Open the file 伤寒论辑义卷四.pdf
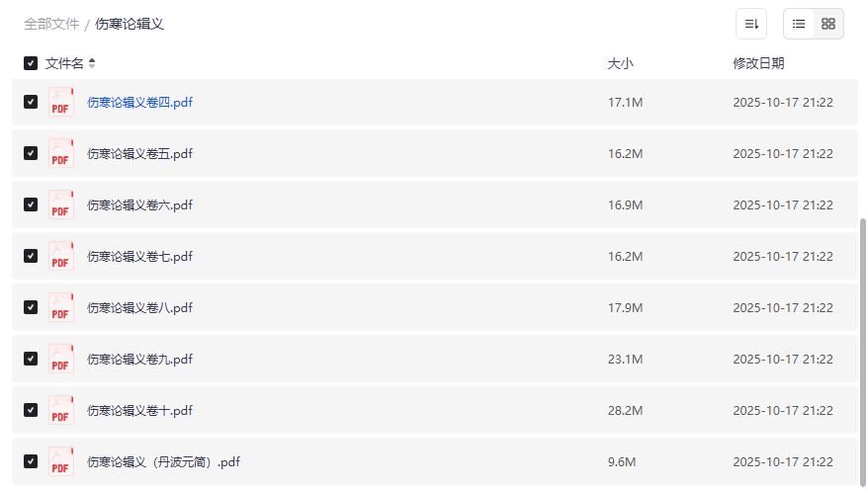The width and height of the screenshot is (868, 489). click(x=139, y=102)
